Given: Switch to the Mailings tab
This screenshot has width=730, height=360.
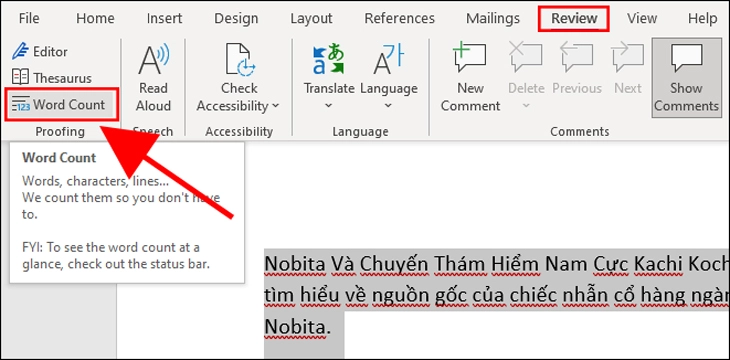Looking at the screenshot, I should (493, 19).
